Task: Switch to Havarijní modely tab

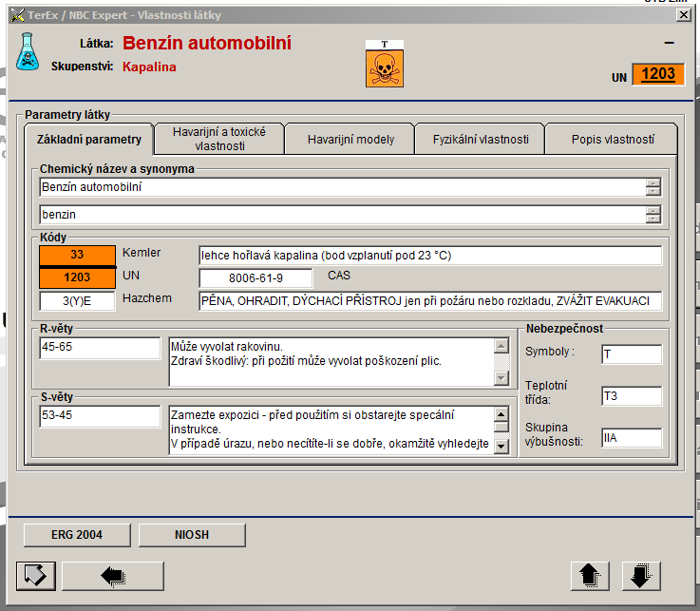Action: tap(350, 140)
